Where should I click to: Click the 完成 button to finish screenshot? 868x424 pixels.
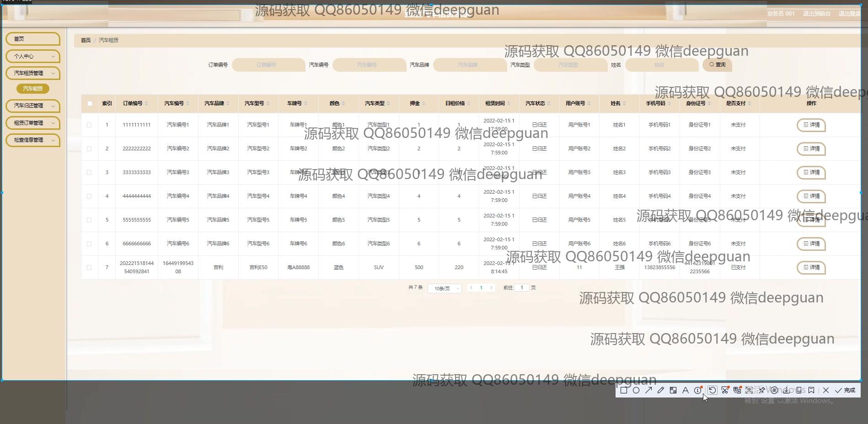coord(845,390)
